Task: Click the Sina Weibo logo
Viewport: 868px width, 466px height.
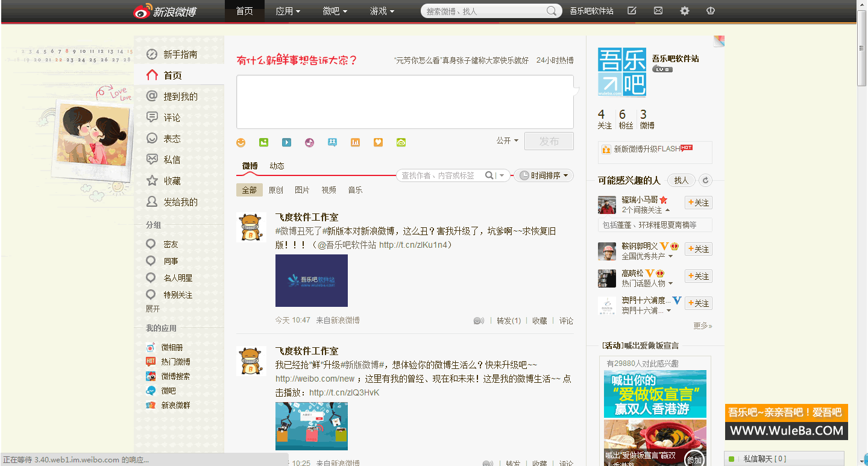Action: tap(165, 11)
